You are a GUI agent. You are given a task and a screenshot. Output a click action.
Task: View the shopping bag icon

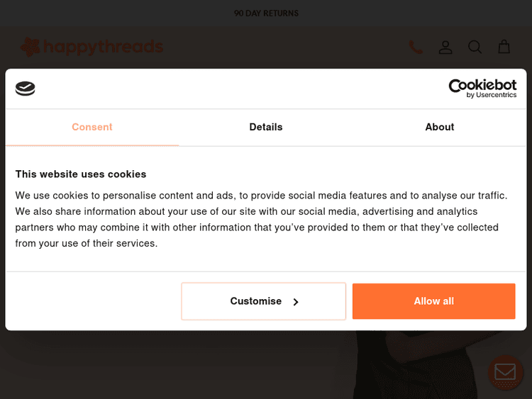pyautogui.click(x=504, y=47)
